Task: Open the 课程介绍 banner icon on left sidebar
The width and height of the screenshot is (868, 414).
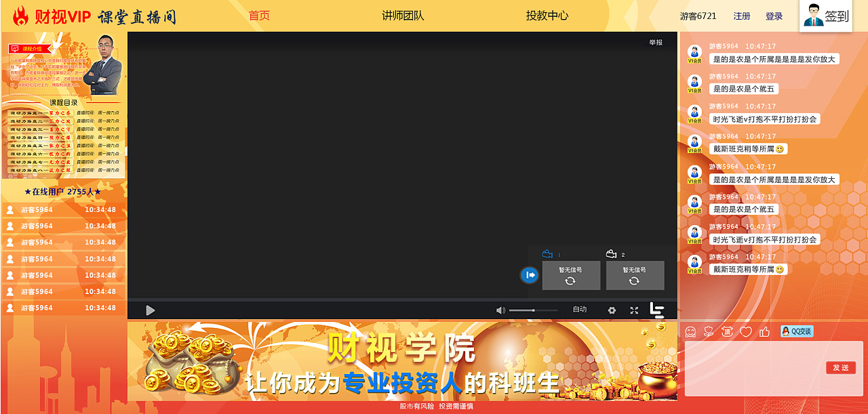Action: click(x=27, y=47)
